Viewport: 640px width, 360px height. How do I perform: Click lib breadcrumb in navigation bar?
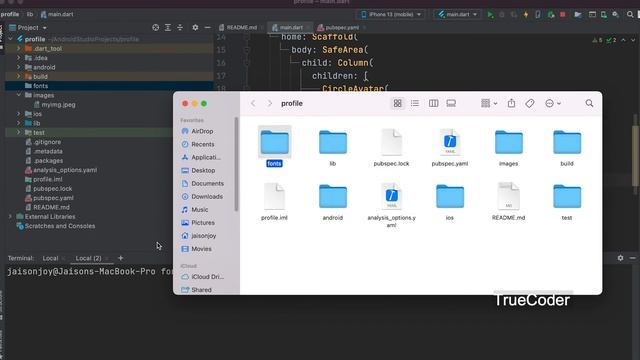pos(30,14)
